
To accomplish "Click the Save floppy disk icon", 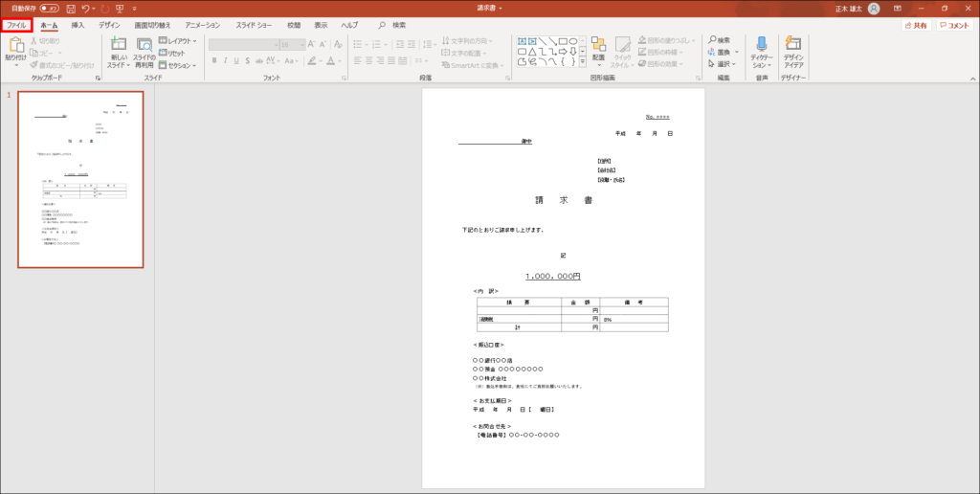I will (71, 9).
